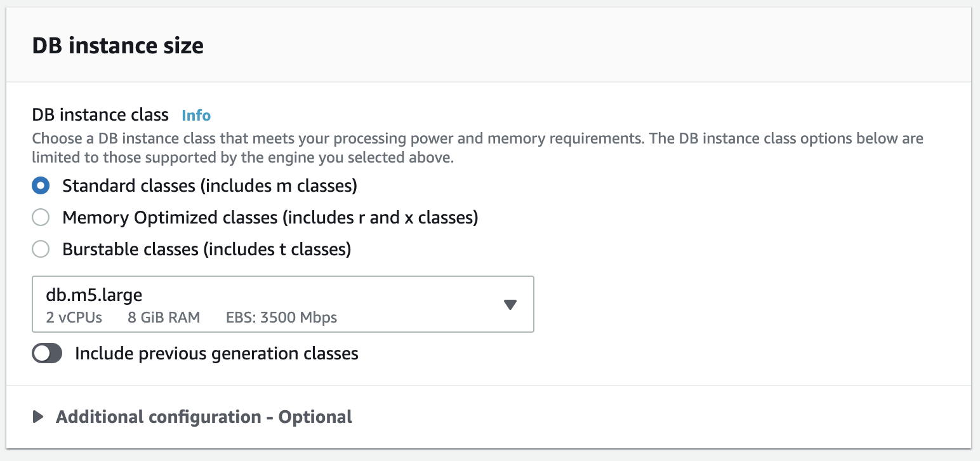The image size is (980, 461).
Task: Click the DB instance size section heading
Action: pyautogui.click(x=117, y=45)
